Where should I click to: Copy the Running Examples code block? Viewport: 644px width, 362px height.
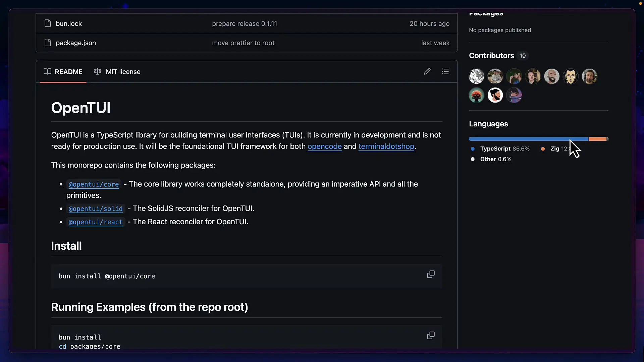[431, 336]
